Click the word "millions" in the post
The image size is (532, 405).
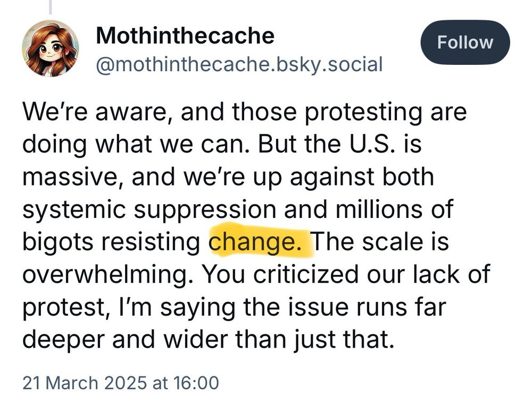click(x=379, y=209)
